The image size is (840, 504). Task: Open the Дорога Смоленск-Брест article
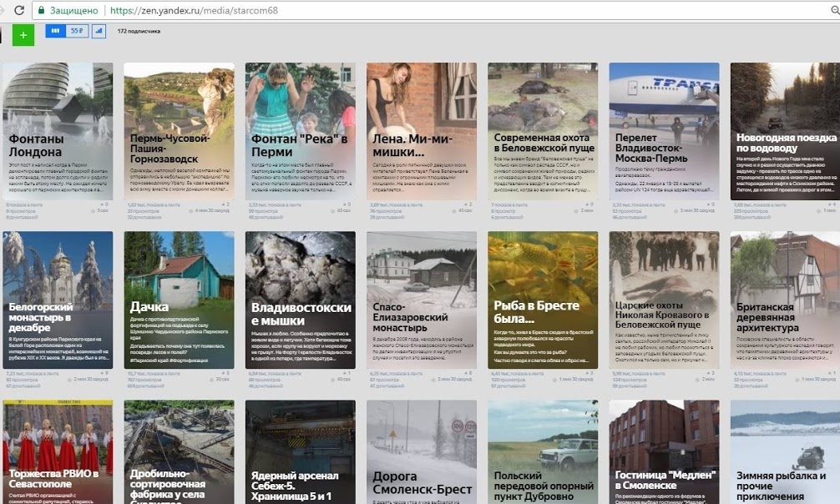[422, 452]
